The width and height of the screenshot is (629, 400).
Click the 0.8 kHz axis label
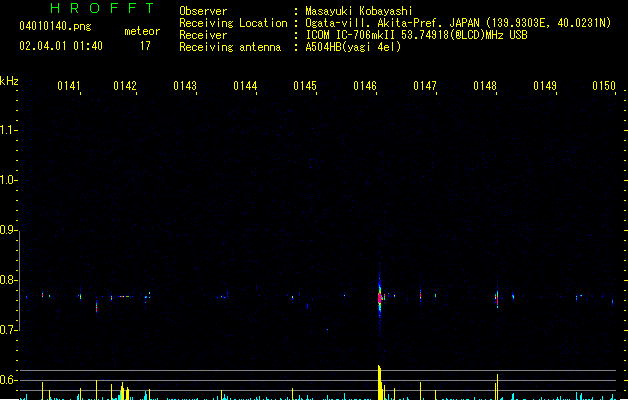[x=7, y=280]
